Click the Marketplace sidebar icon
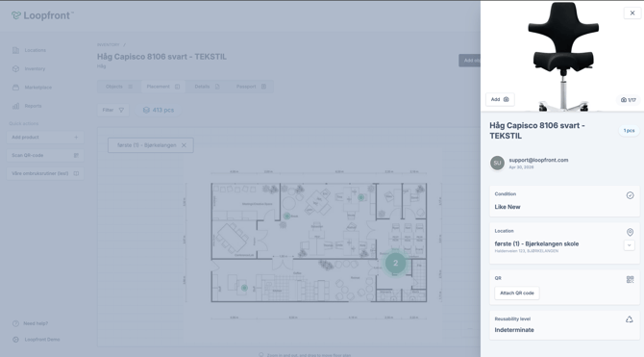644x357 pixels. click(15, 88)
